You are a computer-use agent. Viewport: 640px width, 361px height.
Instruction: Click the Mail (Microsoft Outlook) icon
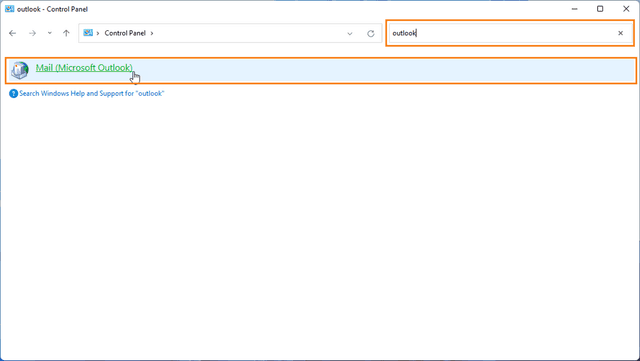click(x=20, y=70)
